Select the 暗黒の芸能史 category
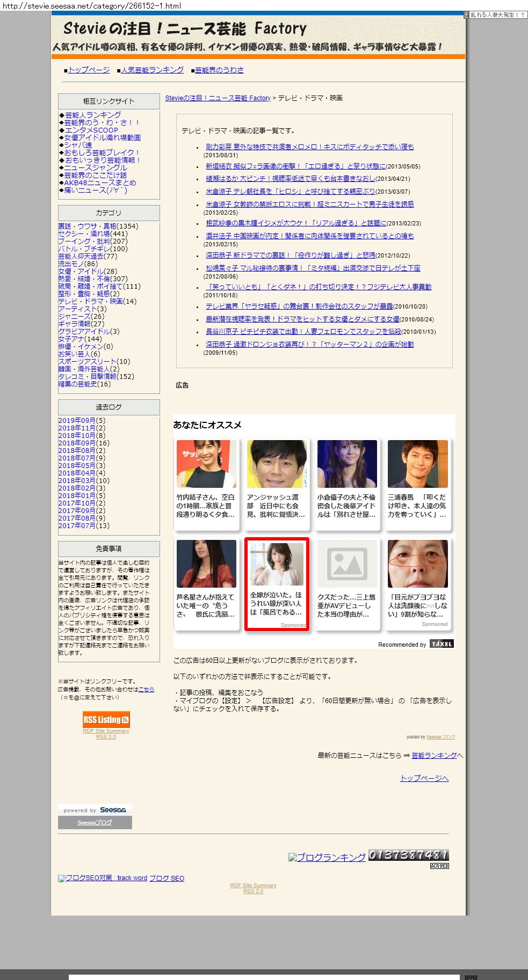 78,384
